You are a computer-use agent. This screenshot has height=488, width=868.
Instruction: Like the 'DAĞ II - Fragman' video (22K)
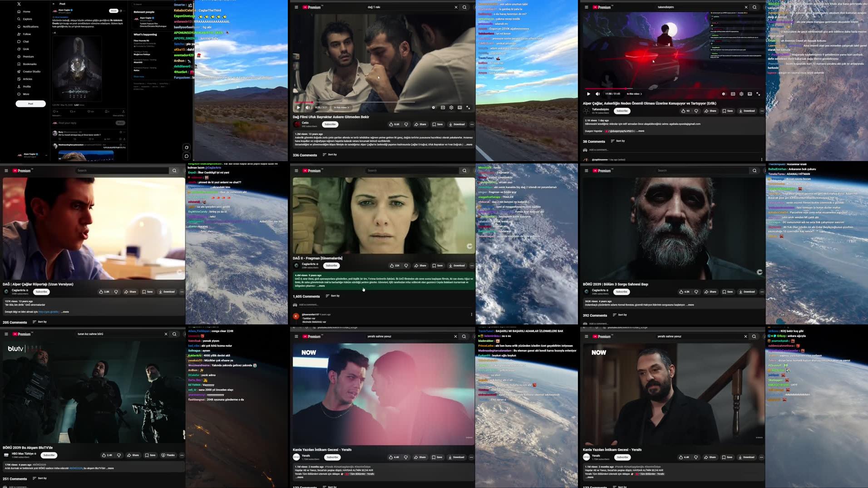(395, 266)
